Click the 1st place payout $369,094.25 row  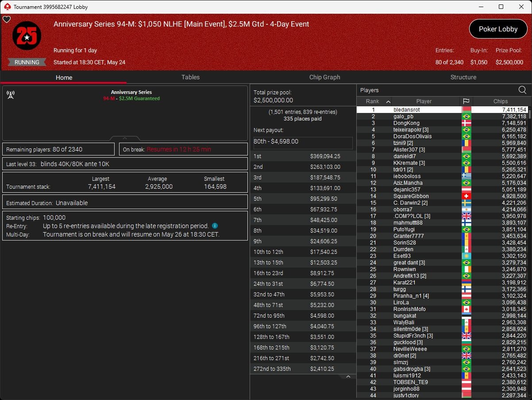tap(303, 156)
